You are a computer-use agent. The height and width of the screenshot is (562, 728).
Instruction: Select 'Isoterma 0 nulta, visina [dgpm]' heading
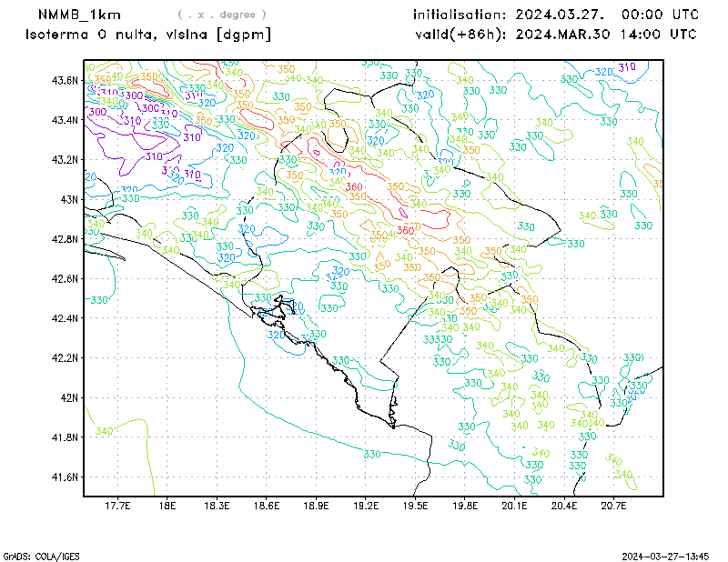(x=148, y=35)
